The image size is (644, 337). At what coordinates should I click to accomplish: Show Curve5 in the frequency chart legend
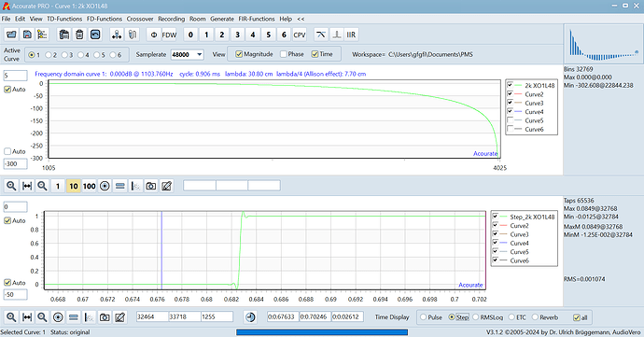(510, 120)
